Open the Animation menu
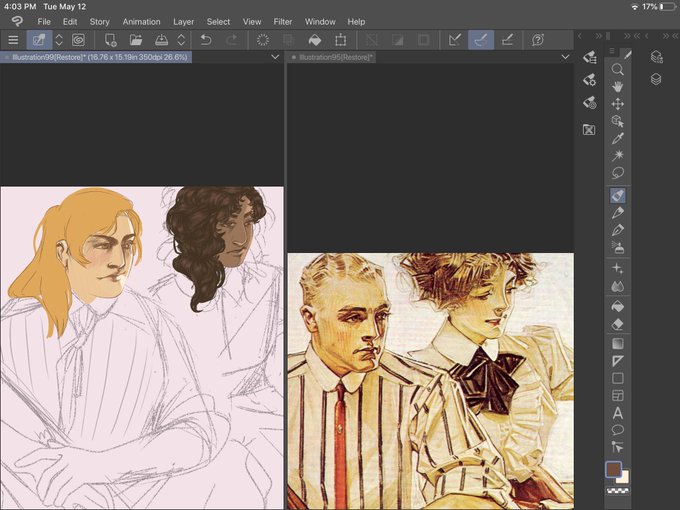The image size is (680, 510). pos(141,22)
